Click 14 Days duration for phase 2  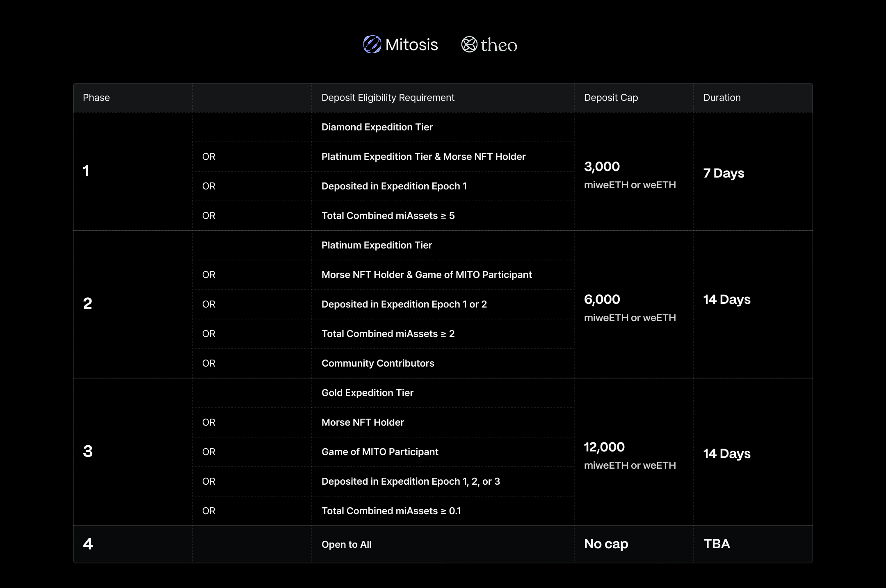[727, 299]
